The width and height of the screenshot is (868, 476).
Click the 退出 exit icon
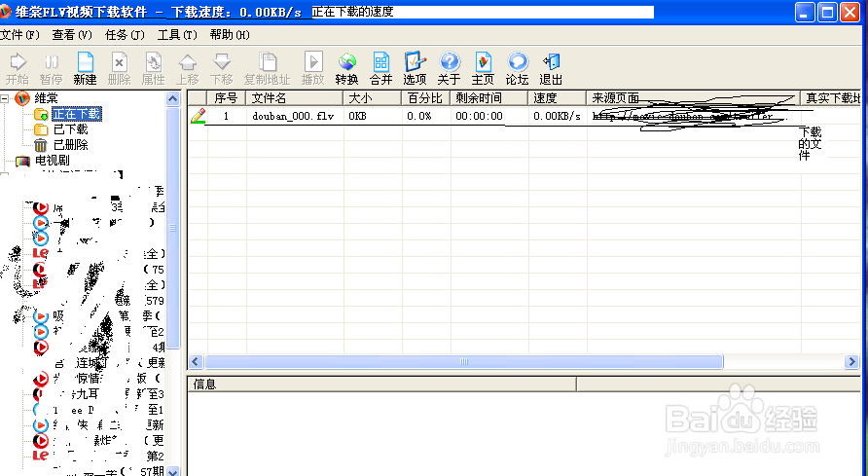[x=551, y=62]
